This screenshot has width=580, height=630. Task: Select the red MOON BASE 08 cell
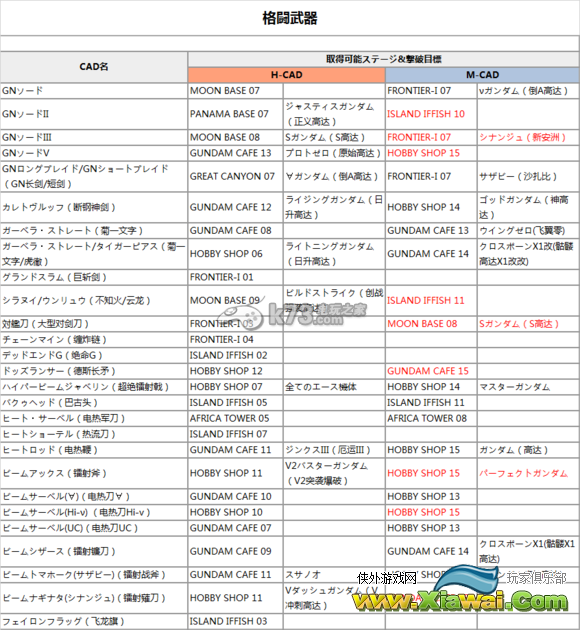click(x=431, y=324)
